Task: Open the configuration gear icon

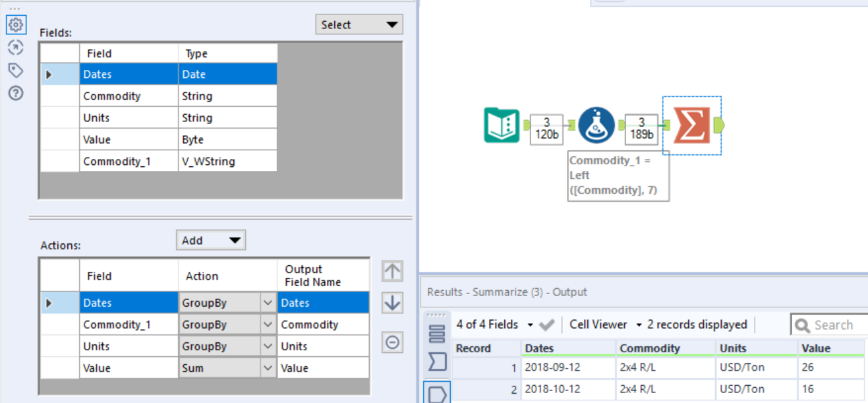Action: coord(15,25)
